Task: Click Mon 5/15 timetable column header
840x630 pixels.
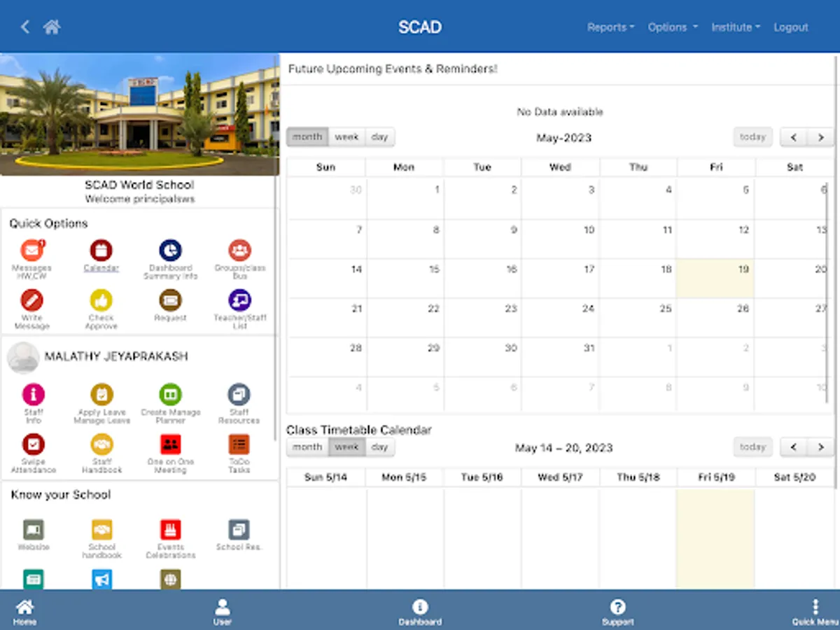Action: coord(404,477)
